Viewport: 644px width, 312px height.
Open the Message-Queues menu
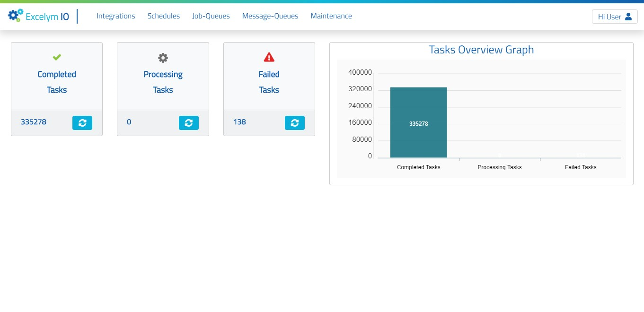pyautogui.click(x=270, y=16)
